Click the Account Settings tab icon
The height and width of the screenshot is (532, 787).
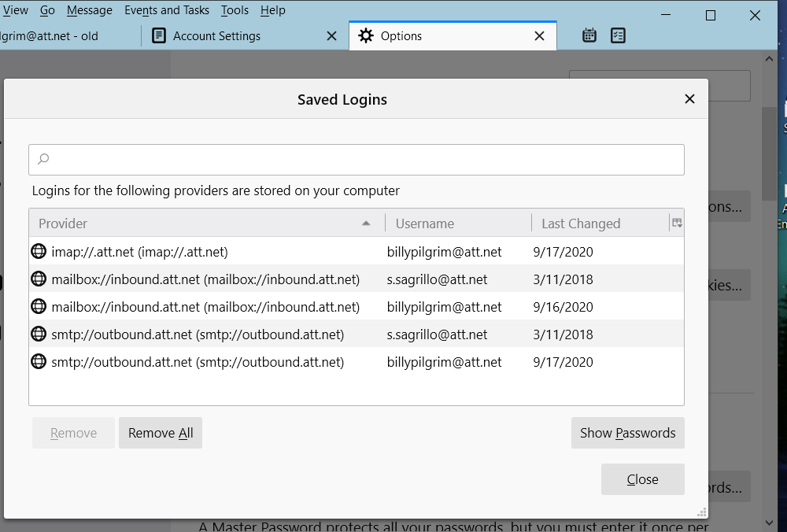pos(159,35)
